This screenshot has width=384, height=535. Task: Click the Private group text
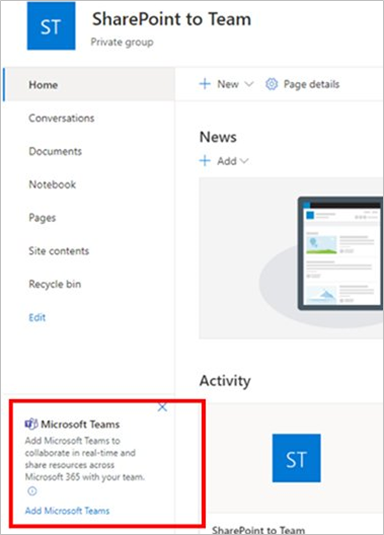pyautogui.click(x=122, y=42)
